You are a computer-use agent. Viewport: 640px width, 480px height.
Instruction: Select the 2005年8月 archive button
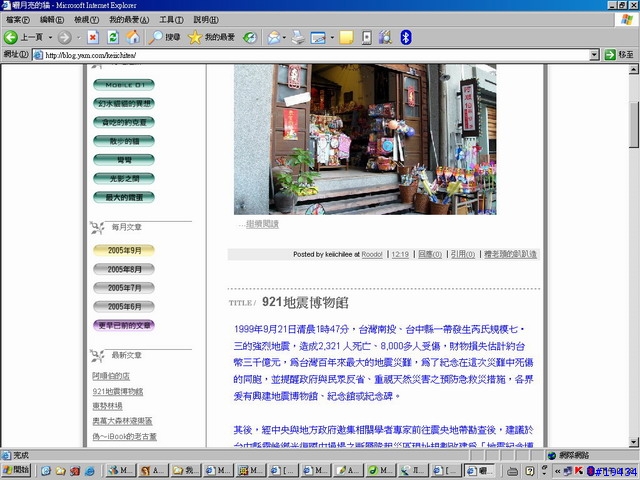124,269
